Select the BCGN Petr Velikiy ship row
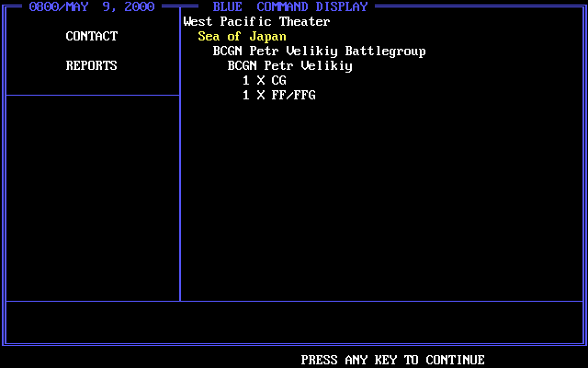 [x=290, y=65]
